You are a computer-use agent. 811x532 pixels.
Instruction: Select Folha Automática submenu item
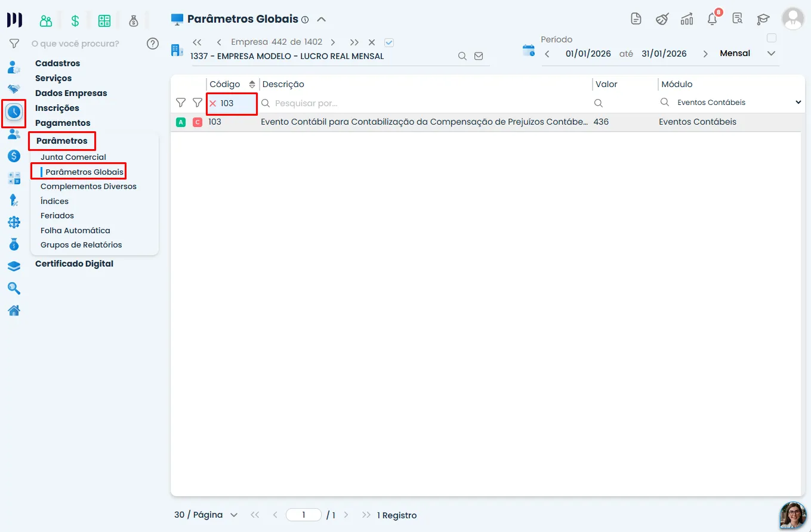pos(75,230)
